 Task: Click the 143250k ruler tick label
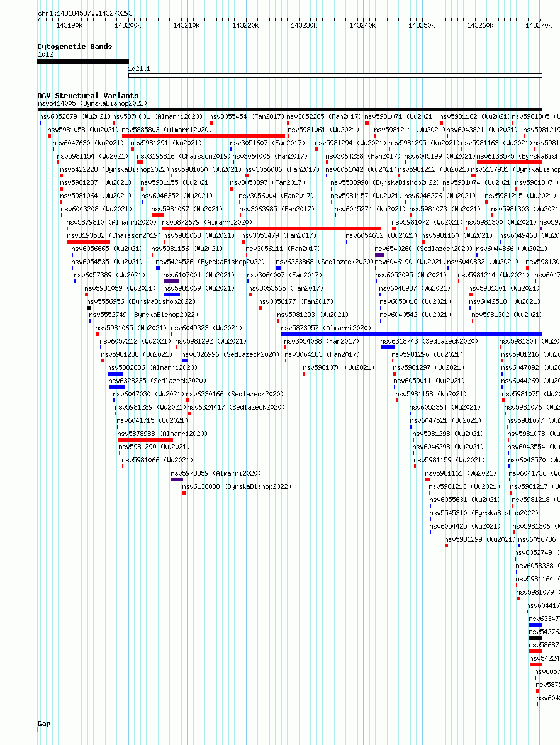point(422,25)
